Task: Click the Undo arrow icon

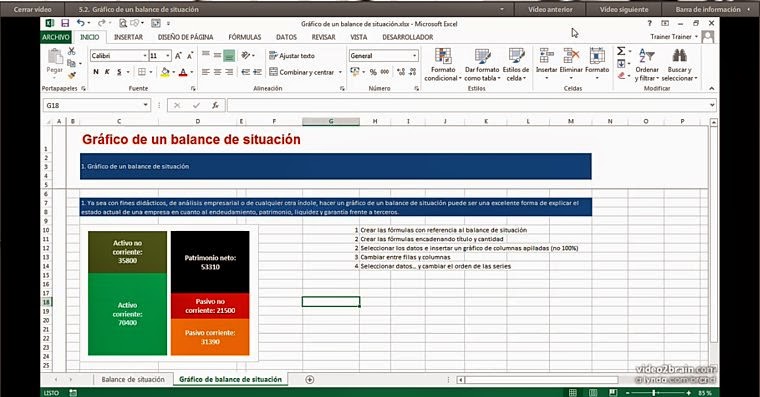Action: click(x=80, y=23)
